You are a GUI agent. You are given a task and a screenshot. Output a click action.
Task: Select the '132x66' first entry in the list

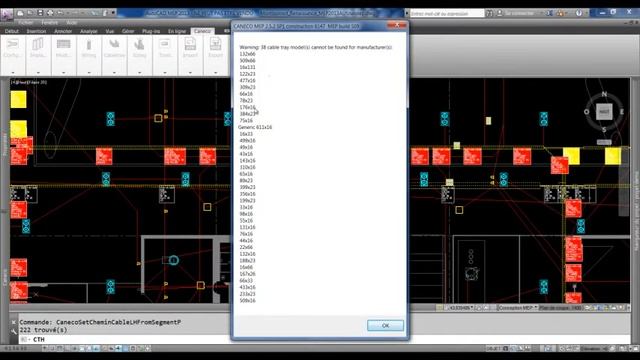tap(247, 54)
